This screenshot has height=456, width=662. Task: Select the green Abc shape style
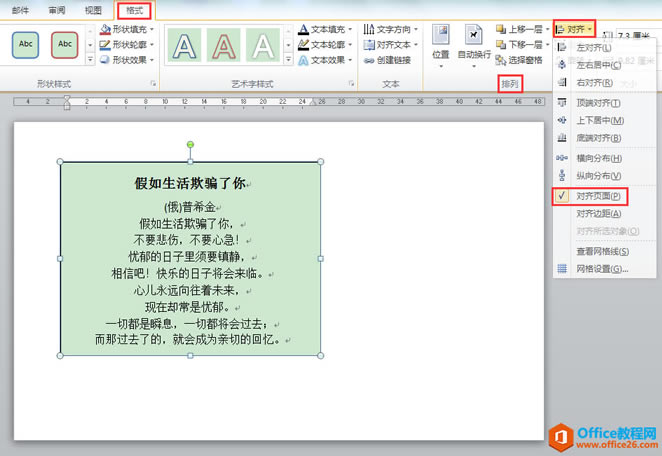[x=25, y=45]
